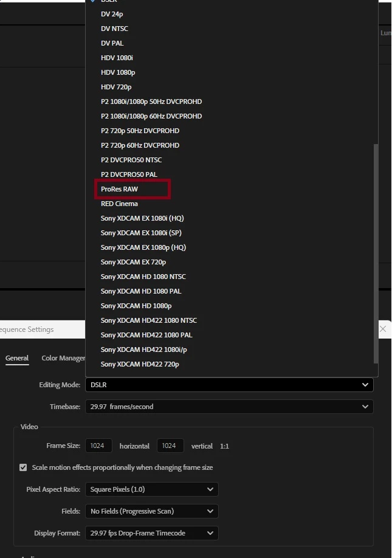Open the Display Format dropdown
This screenshot has width=392, height=558.
(152, 533)
